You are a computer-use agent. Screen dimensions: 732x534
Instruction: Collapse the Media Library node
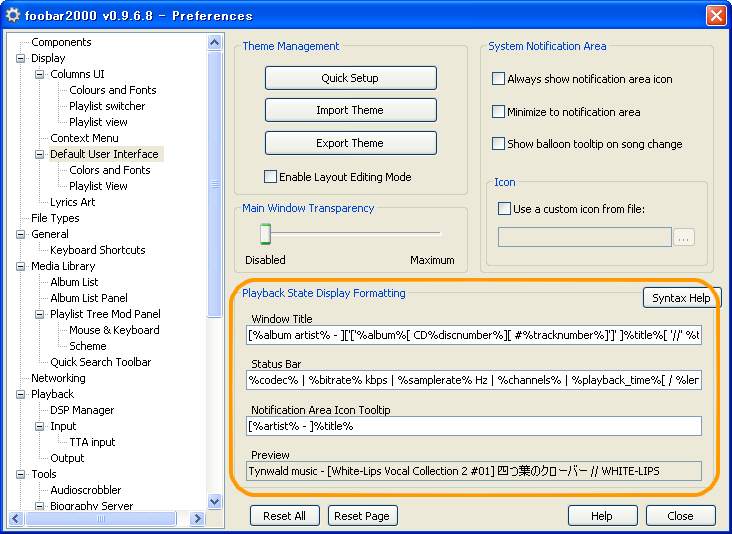21,266
